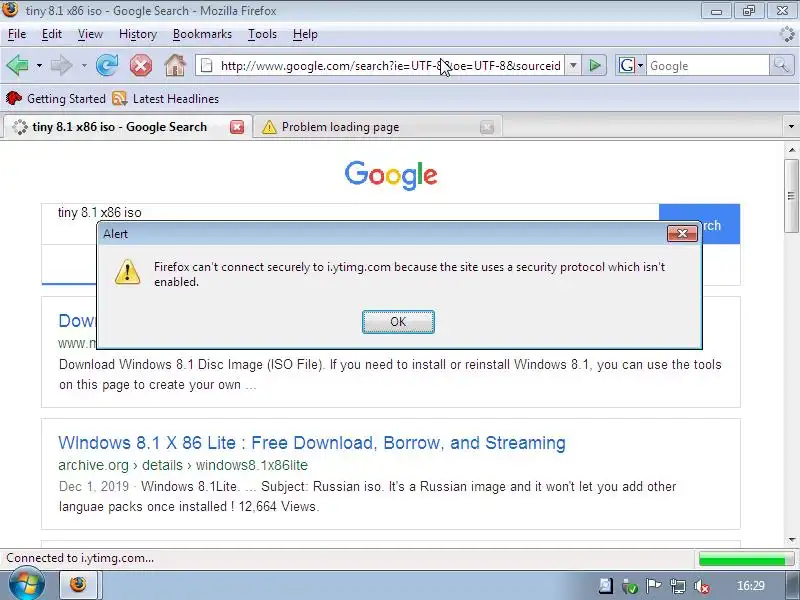Click the scrollbar down arrow
Image resolution: width=800 pixels, height=600 pixels.
tap(791, 540)
